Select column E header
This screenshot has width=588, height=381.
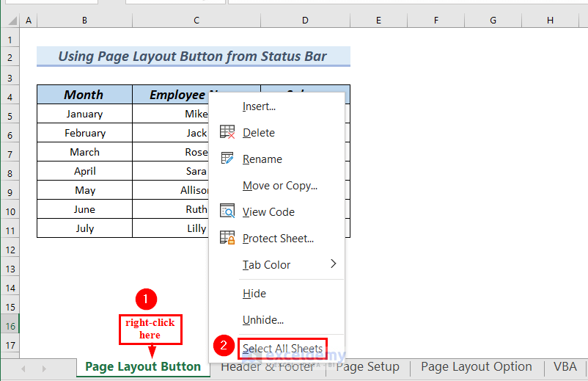(378, 21)
